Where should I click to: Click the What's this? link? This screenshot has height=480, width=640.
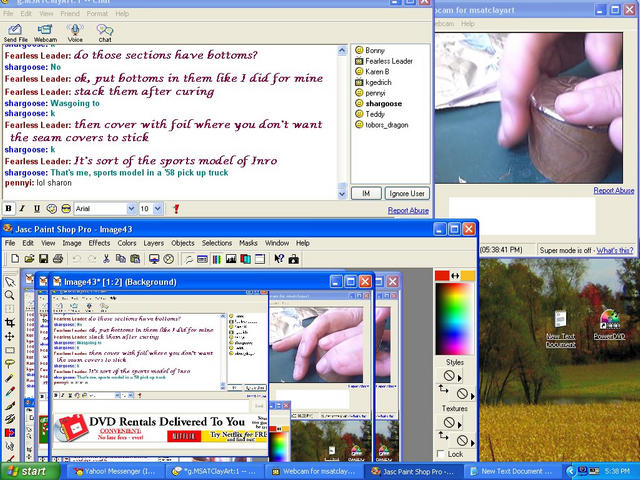(x=615, y=250)
